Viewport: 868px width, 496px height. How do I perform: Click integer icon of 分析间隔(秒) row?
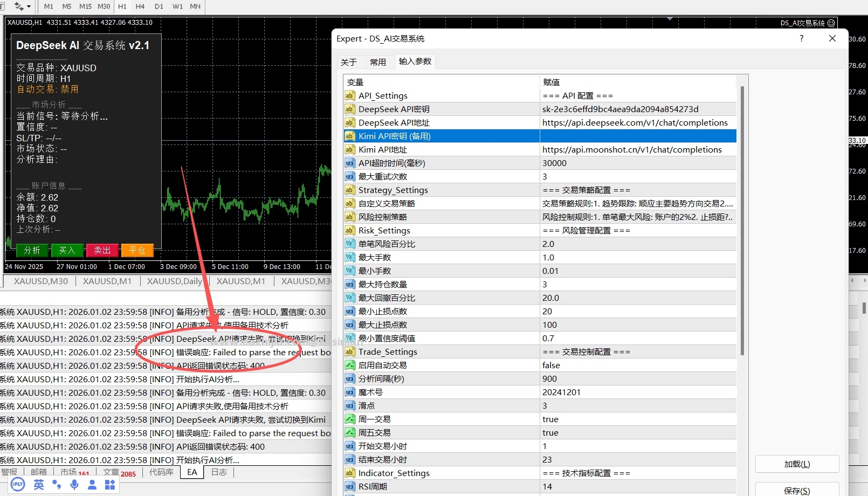[x=350, y=378]
